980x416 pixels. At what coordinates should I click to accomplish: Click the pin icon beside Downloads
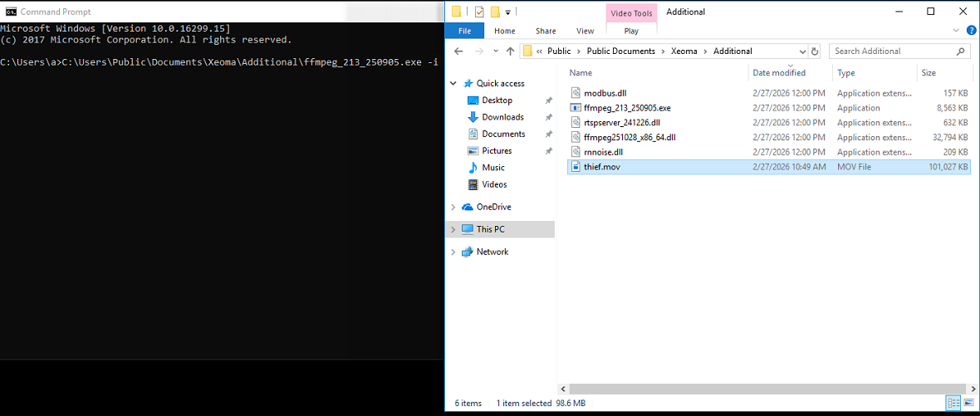pyautogui.click(x=549, y=117)
